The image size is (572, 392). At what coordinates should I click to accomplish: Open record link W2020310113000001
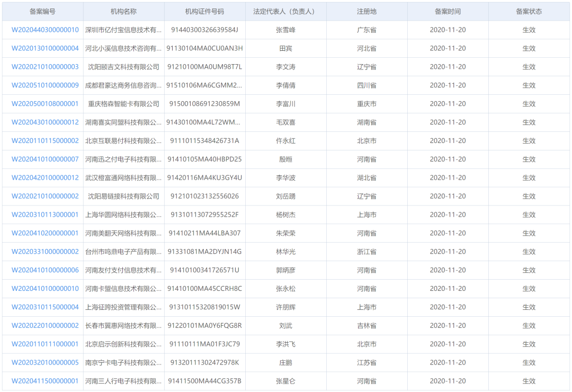click(45, 215)
